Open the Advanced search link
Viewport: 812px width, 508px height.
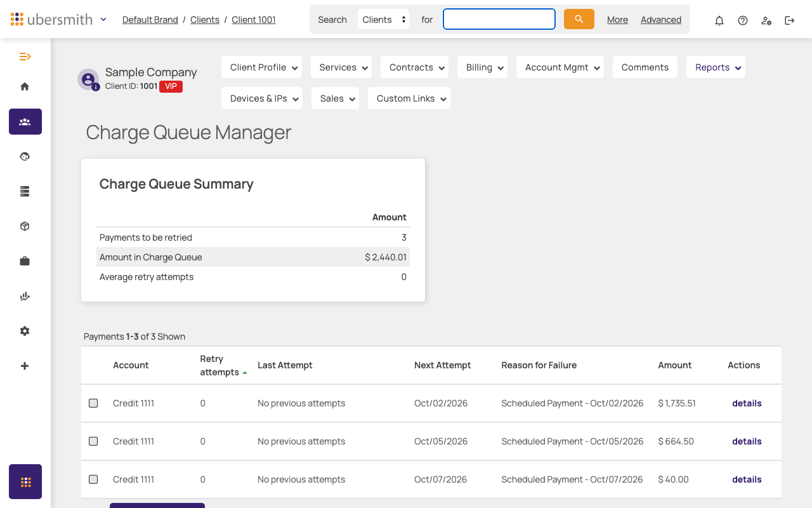(x=661, y=20)
